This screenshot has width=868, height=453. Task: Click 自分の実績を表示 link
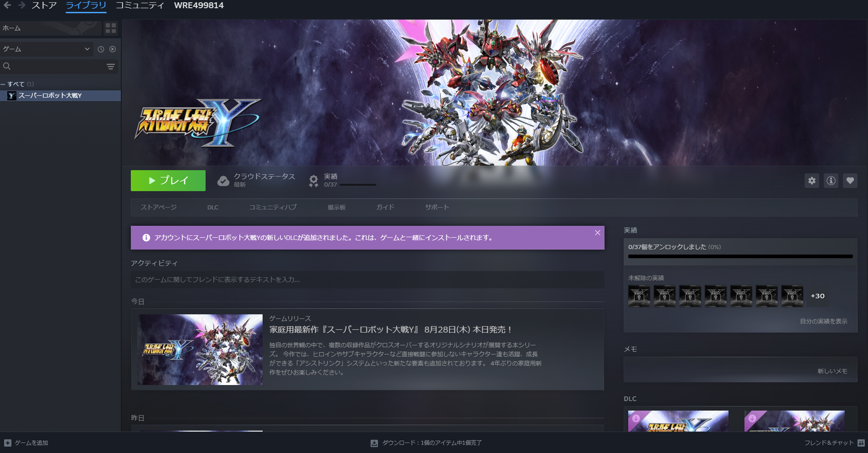[823, 321]
